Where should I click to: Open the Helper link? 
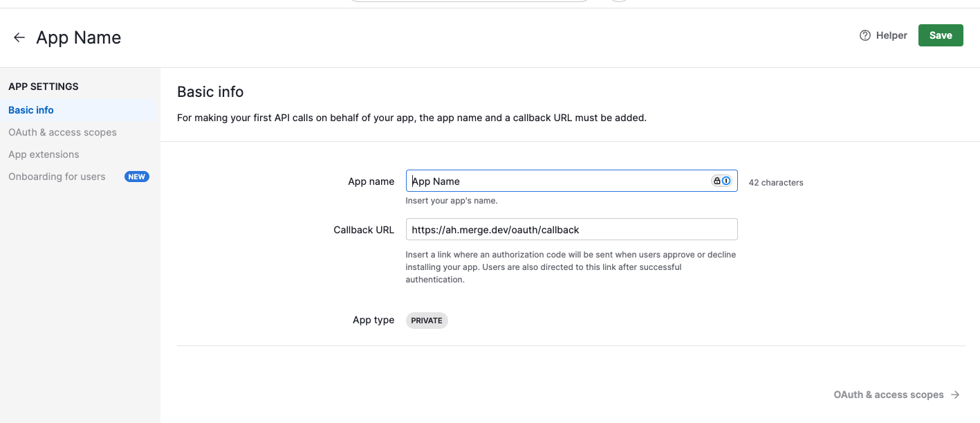[883, 35]
